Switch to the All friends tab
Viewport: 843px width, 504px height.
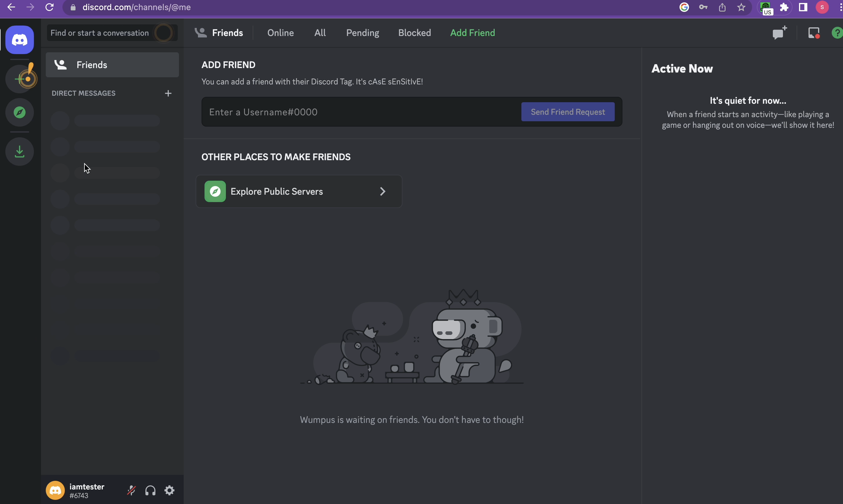tap(320, 33)
